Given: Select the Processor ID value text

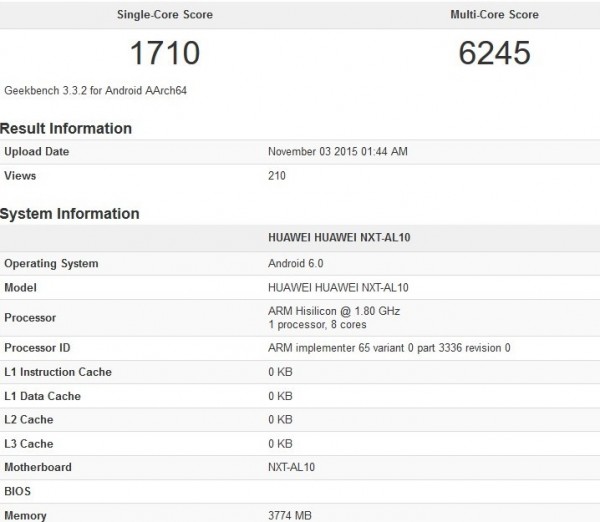Looking at the screenshot, I should tap(389, 348).
